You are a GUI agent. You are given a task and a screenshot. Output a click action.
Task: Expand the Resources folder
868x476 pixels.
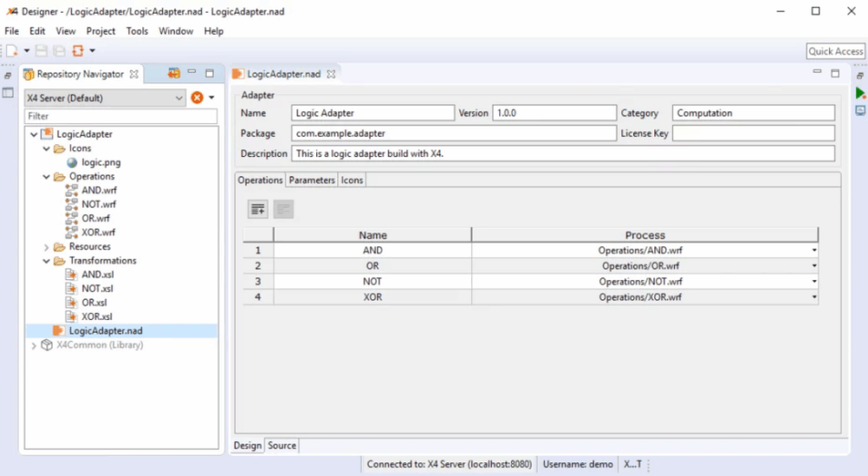point(47,247)
